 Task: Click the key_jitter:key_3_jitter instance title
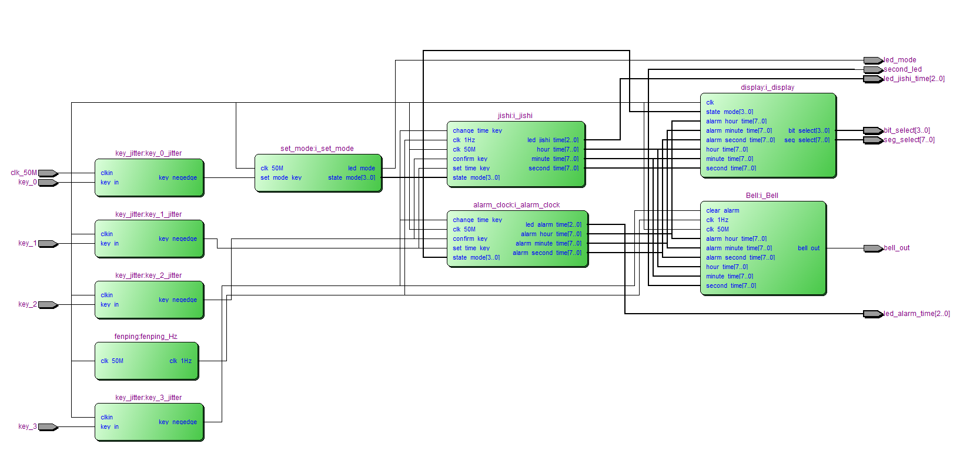(149, 398)
